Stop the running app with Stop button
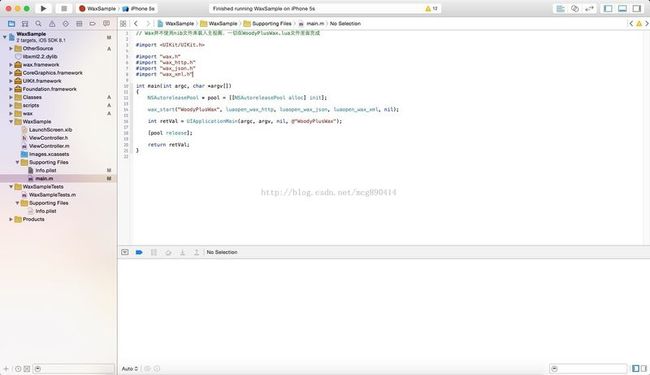Screen dimensions: 650x375 (64, 8)
